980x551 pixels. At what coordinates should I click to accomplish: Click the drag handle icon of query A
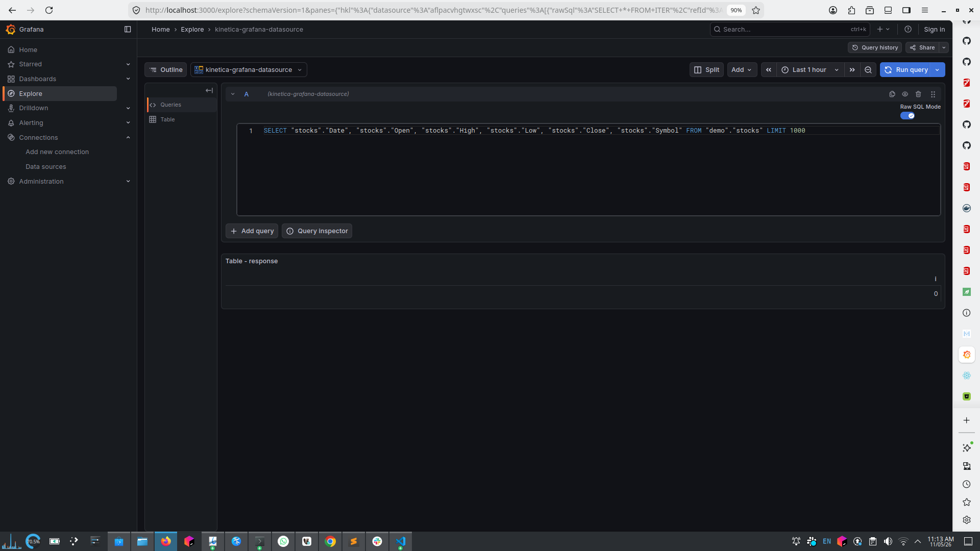click(933, 94)
